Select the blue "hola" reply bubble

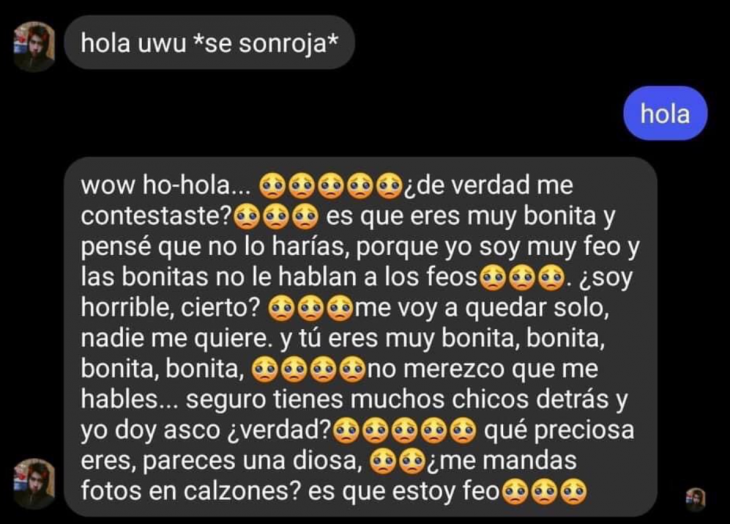(665, 113)
